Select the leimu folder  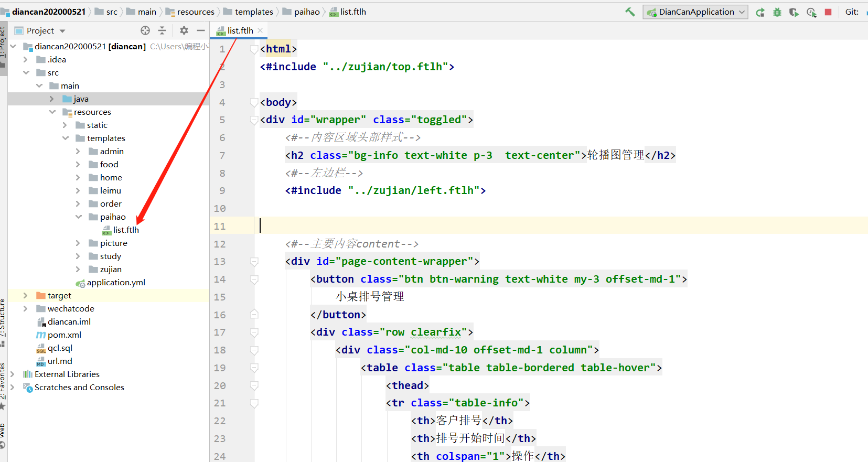[110, 190]
